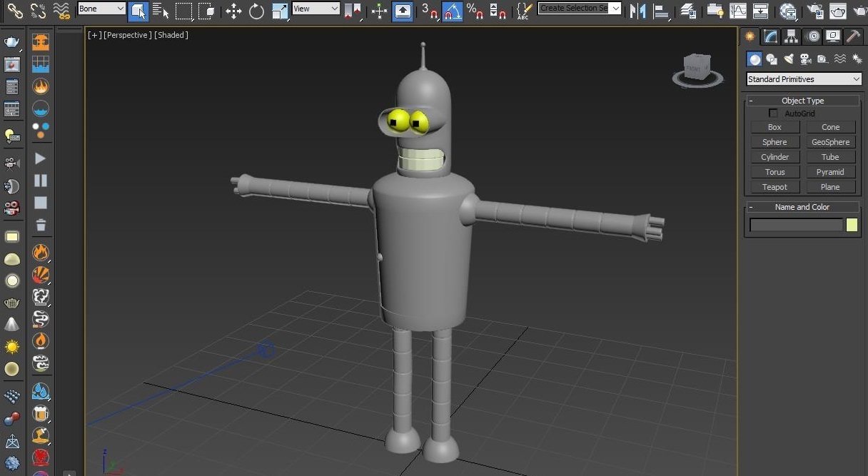
Task: Click the Select and Link chain icon
Action: [15, 11]
